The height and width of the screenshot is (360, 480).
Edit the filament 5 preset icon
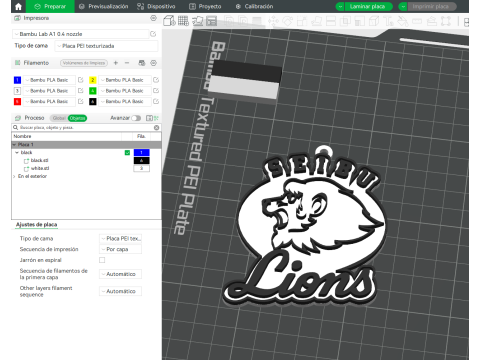(x=80, y=101)
